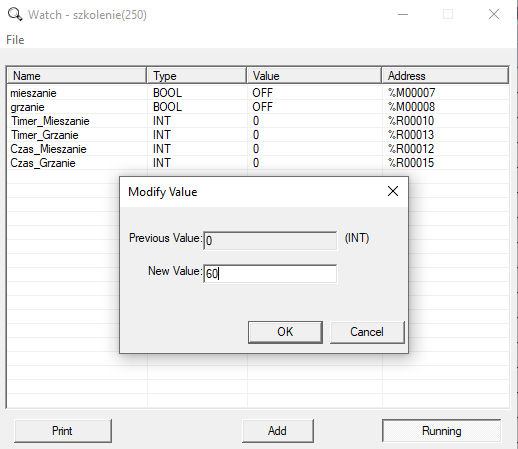
Task: Click the Previous Value field
Action: coord(270,241)
